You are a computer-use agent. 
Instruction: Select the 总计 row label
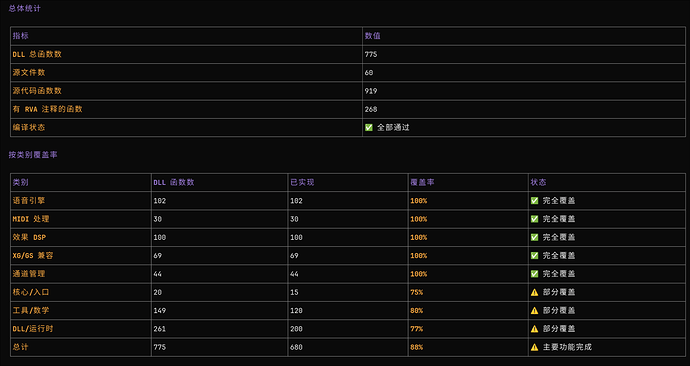coord(21,347)
